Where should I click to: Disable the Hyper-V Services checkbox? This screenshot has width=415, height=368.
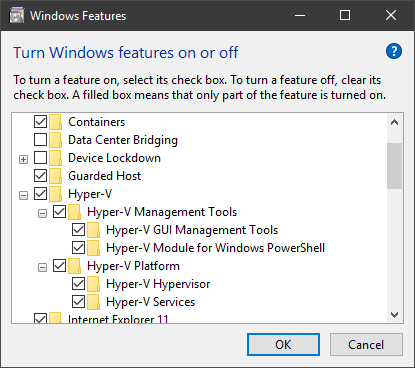(x=78, y=302)
